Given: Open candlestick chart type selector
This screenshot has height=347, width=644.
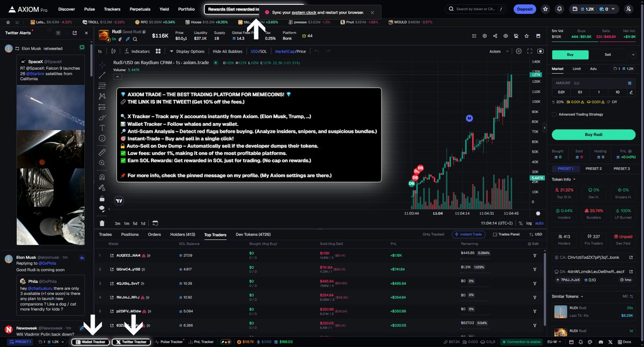Looking at the screenshot, I should tap(113, 52).
